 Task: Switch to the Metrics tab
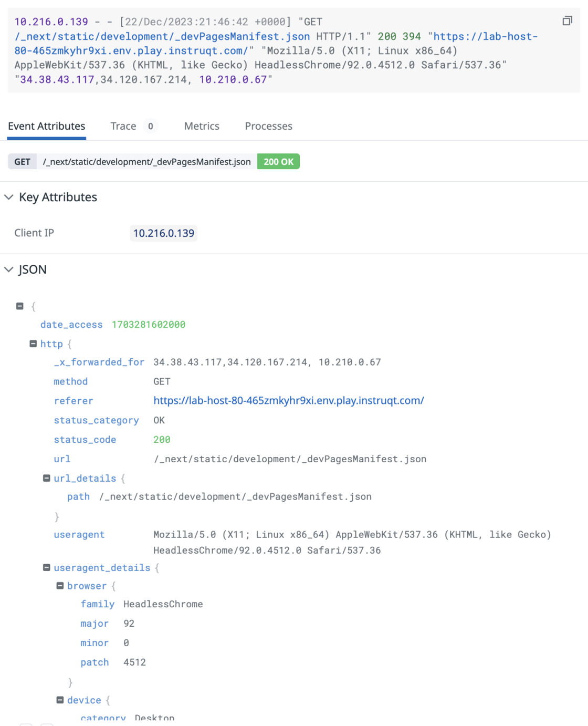click(x=202, y=126)
